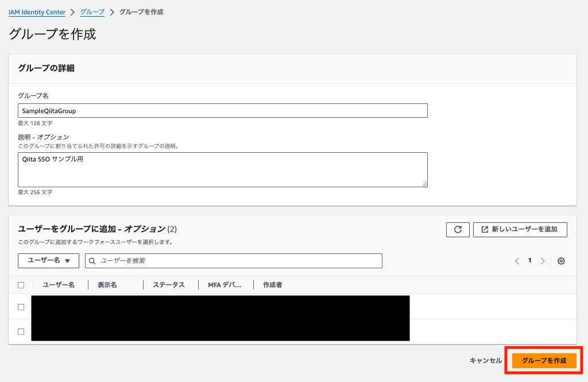
Task: Check the second user row checkbox
Action: 21,331
